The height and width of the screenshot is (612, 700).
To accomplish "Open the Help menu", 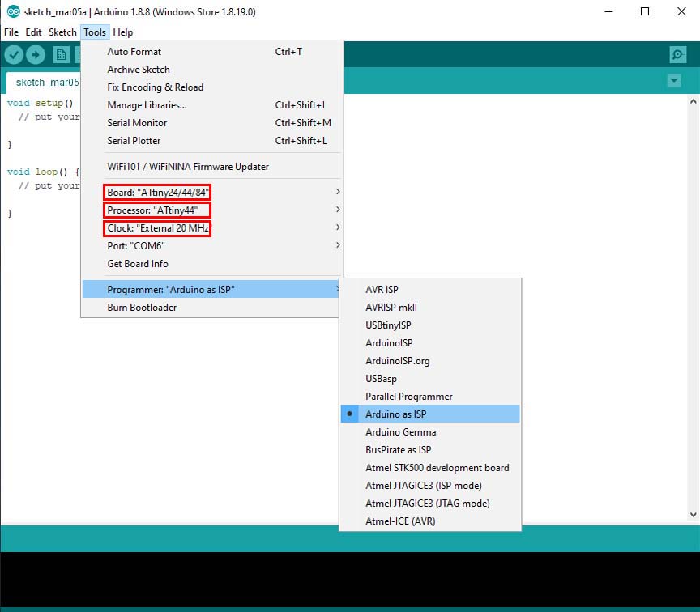I will (x=123, y=32).
